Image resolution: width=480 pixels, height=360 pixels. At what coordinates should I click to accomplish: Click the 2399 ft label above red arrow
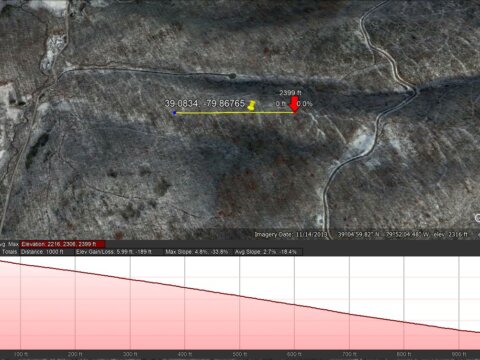pyautogui.click(x=290, y=93)
